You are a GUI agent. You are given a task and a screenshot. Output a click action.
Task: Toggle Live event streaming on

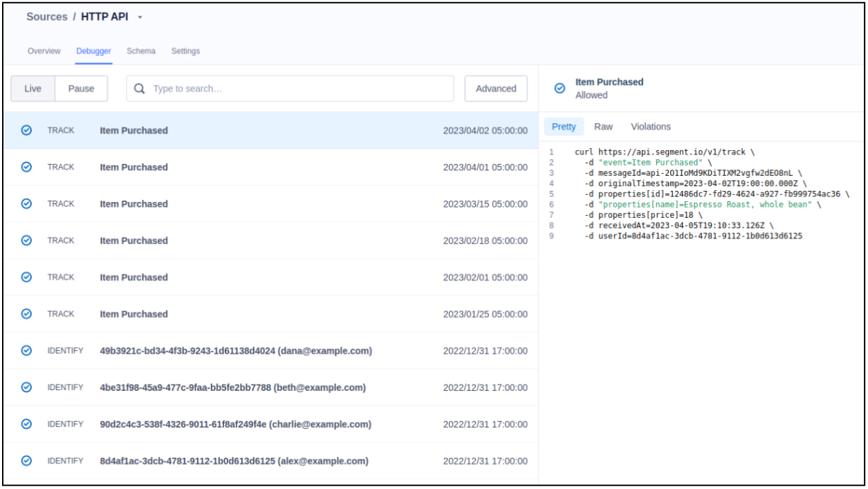click(x=32, y=89)
